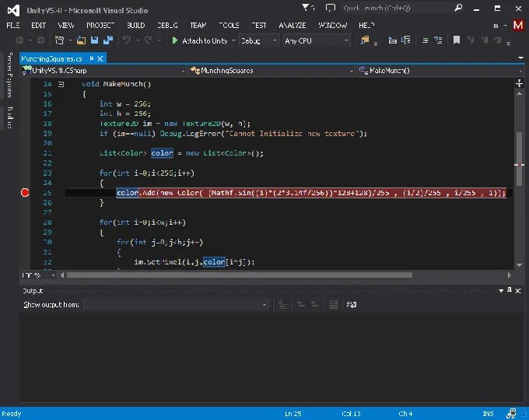Viewport: 529px width, 420px height.
Task: Click the Attach to Unity button
Action: tap(200, 40)
